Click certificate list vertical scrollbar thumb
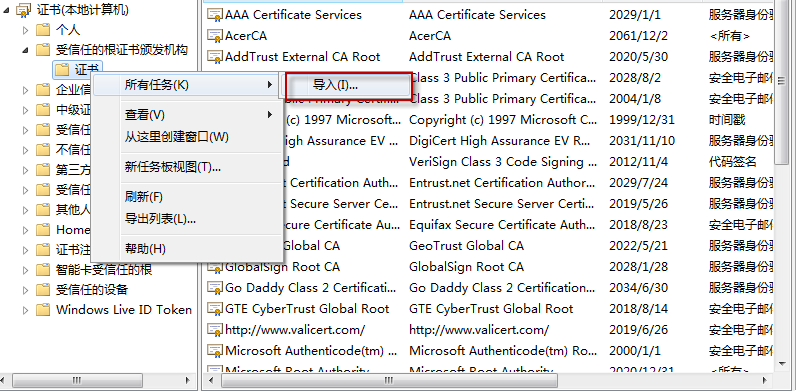The width and height of the screenshot is (796, 391). 781,82
